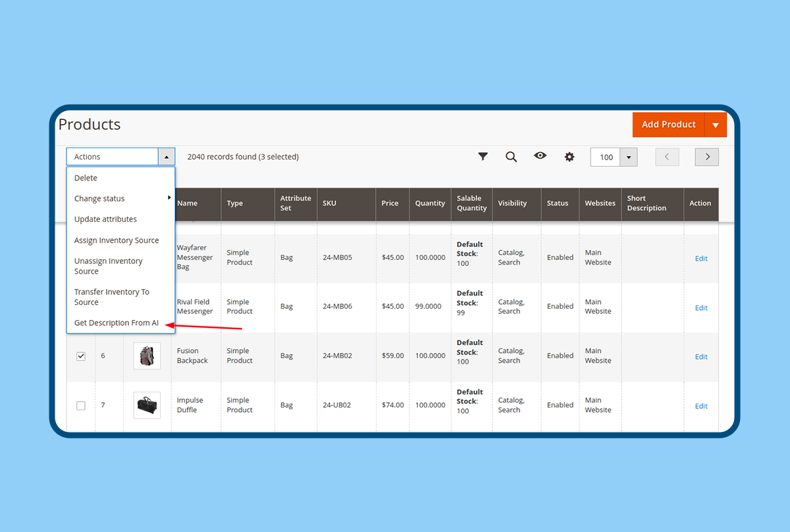This screenshot has width=790, height=532.
Task: Click the Add Product button
Action: tap(668, 124)
